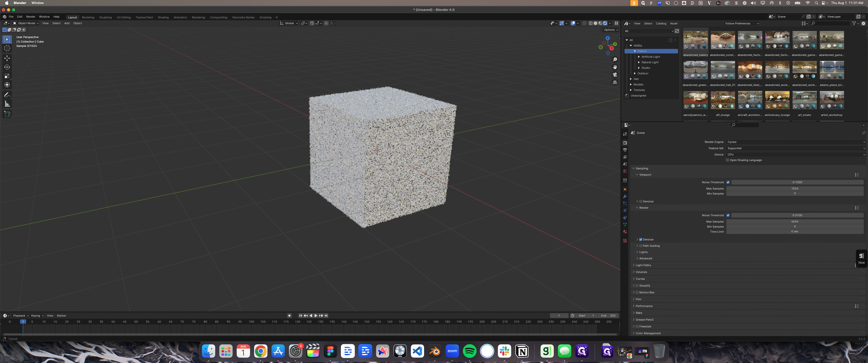Expand the Color Management panel
The image size is (868, 363).
point(648,333)
